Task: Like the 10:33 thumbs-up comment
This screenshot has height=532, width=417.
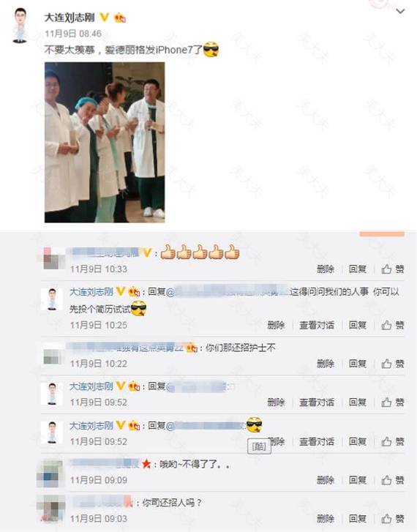Action: (x=393, y=269)
